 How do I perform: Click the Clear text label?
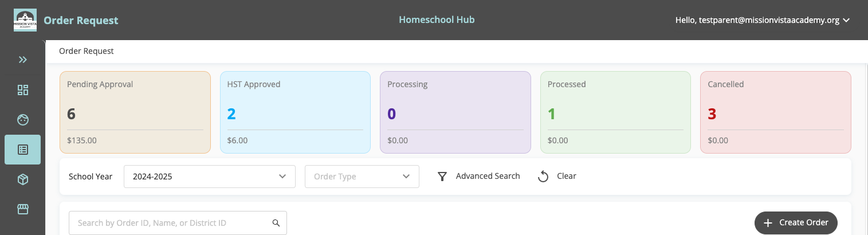click(x=567, y=176)
